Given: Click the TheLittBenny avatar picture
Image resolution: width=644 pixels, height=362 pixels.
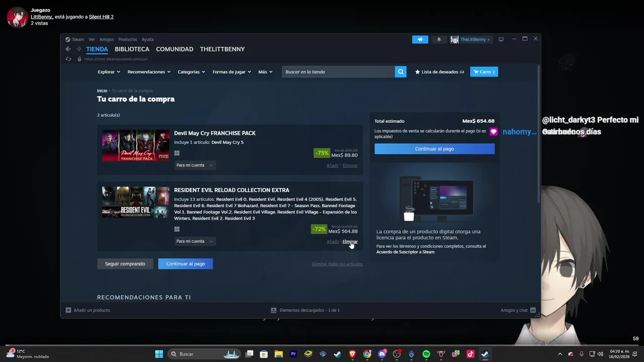Looking at the screenshot, I should 454,39.
